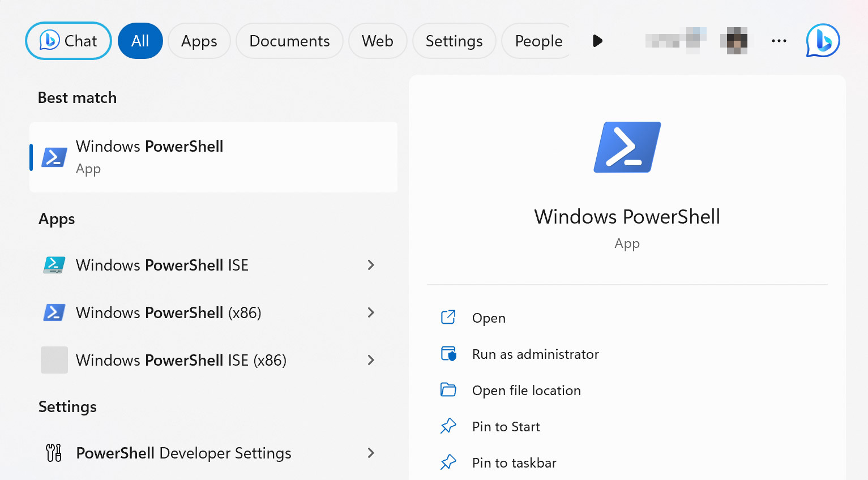Viewport: 868px width, 480px height.
Task: Click the Open launch icon
Action: tap(448, 317)
